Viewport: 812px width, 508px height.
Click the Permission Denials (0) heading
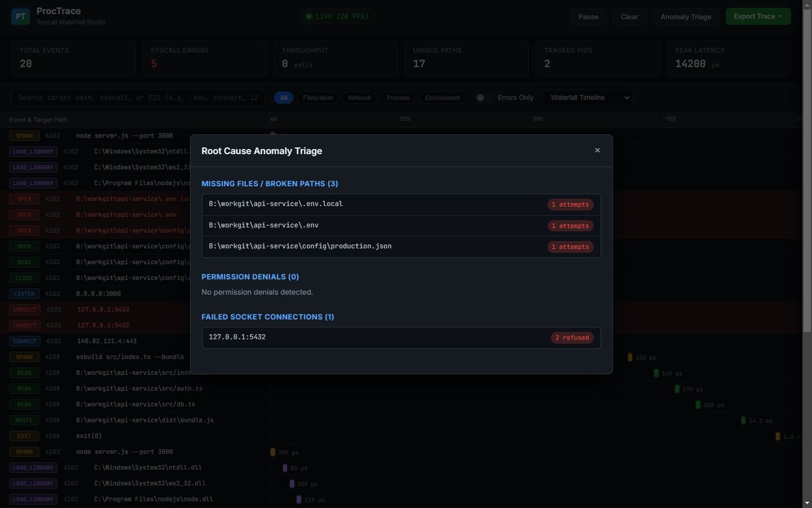[x=250, y=277]
